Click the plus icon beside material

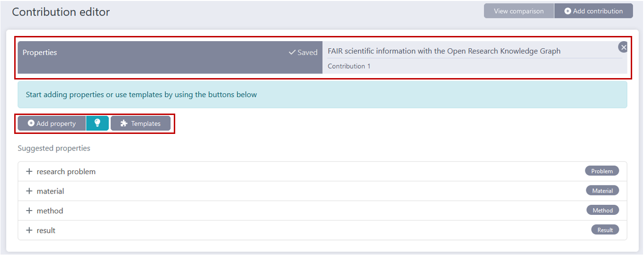(x=29, y=191)
